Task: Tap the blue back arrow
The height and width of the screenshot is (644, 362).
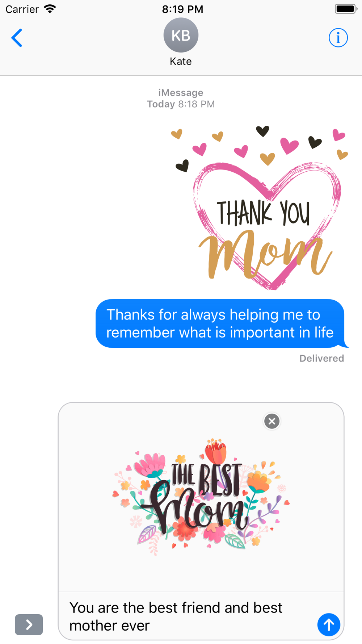Action: pos(17,38)
